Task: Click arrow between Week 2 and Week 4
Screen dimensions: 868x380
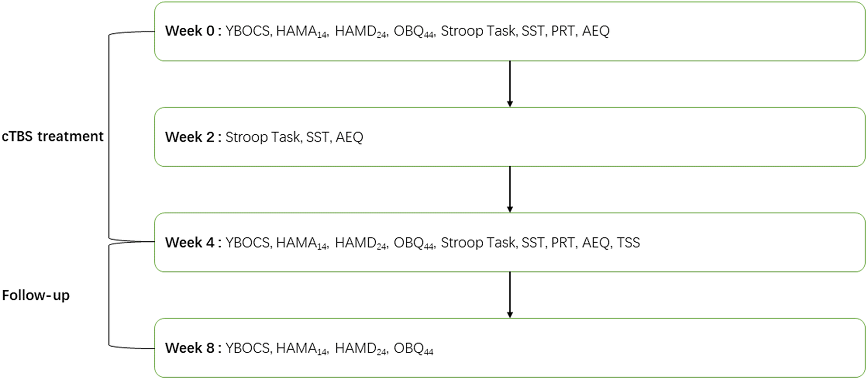Action: point(510,189)
